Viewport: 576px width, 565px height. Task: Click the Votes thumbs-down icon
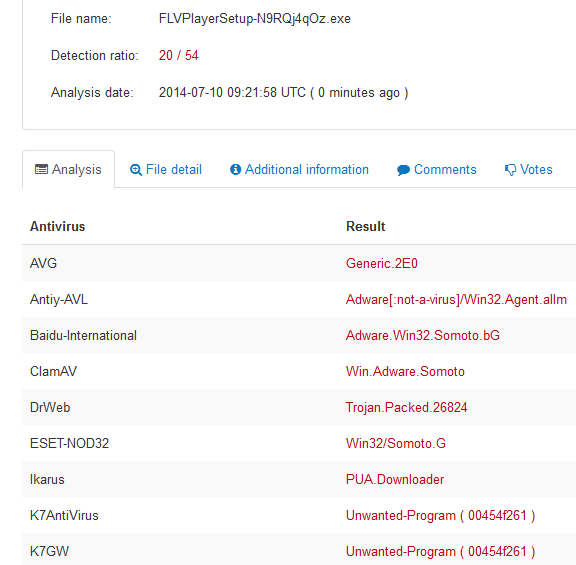pyautogui.click(x=510, y=170)
